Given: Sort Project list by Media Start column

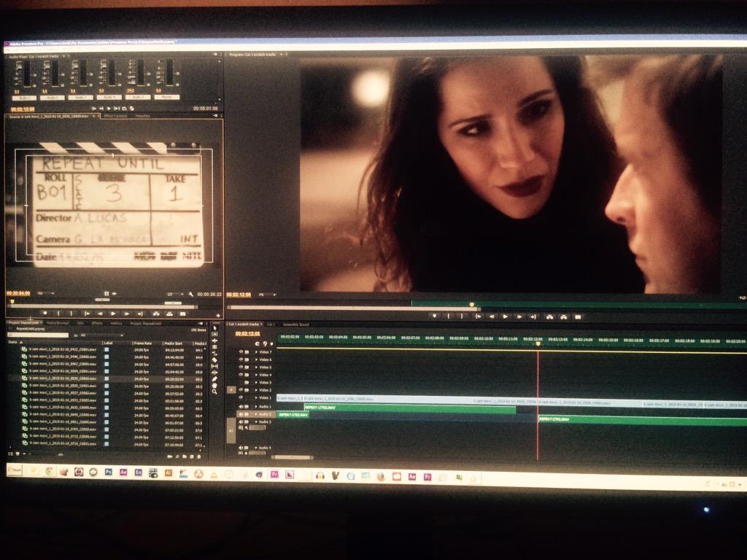Looking at the screenshot, I should click(173, 343).
